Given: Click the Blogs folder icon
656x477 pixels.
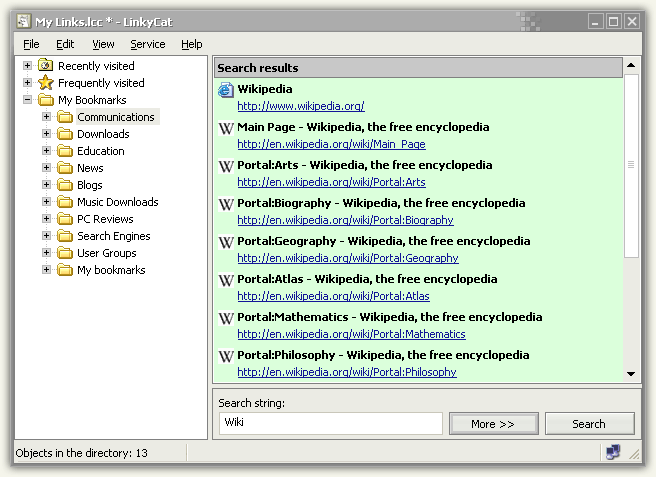Looking at the screenshot, I should tap(65, 185).
